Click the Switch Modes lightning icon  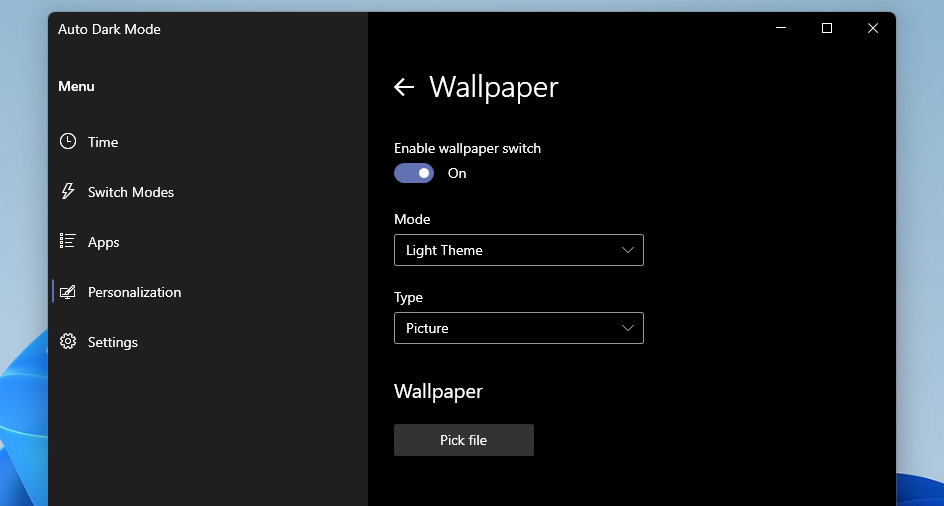(68, 192)
